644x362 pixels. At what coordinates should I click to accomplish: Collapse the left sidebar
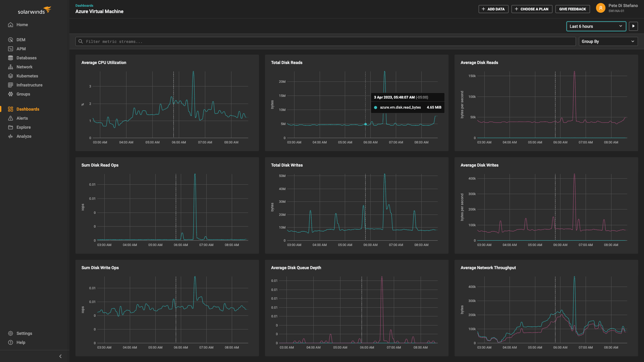click(60, 356)
